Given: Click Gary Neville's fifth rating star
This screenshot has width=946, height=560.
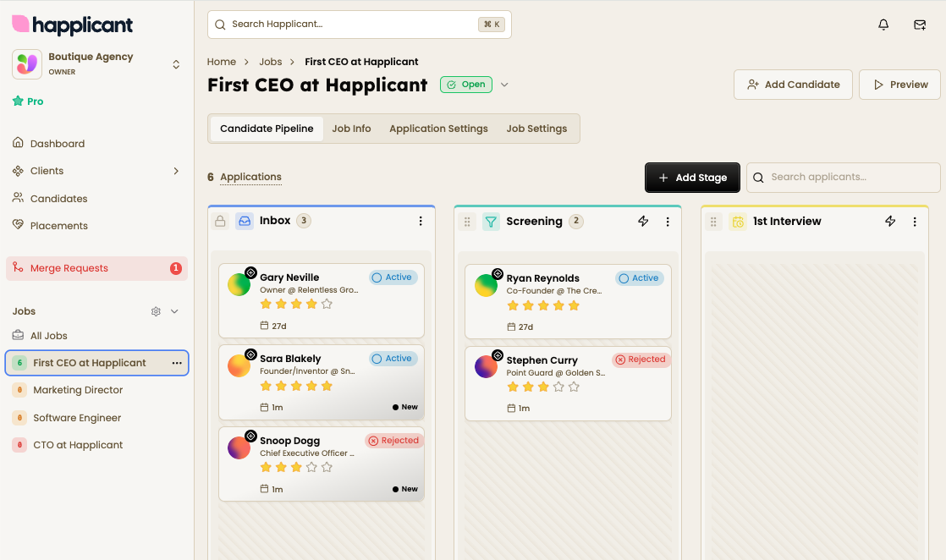Looking at the screenshot, I should 327,304.
